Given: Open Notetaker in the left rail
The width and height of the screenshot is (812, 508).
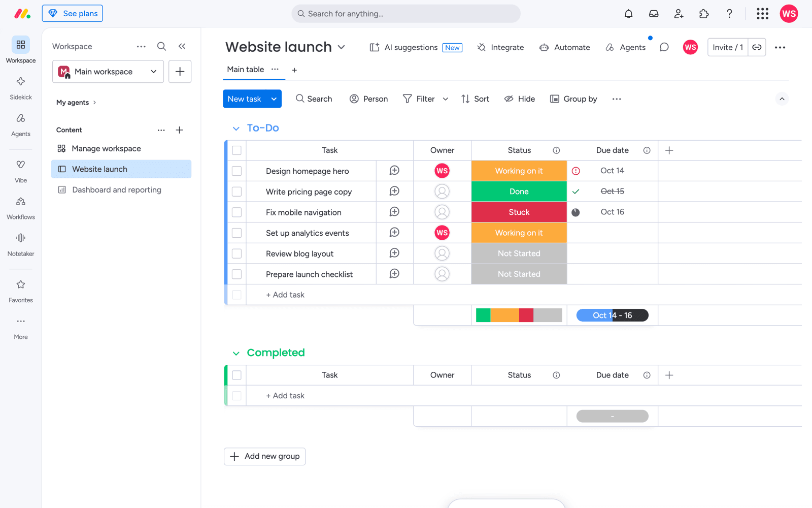Looking at the screenshot, I should (21, 244).
